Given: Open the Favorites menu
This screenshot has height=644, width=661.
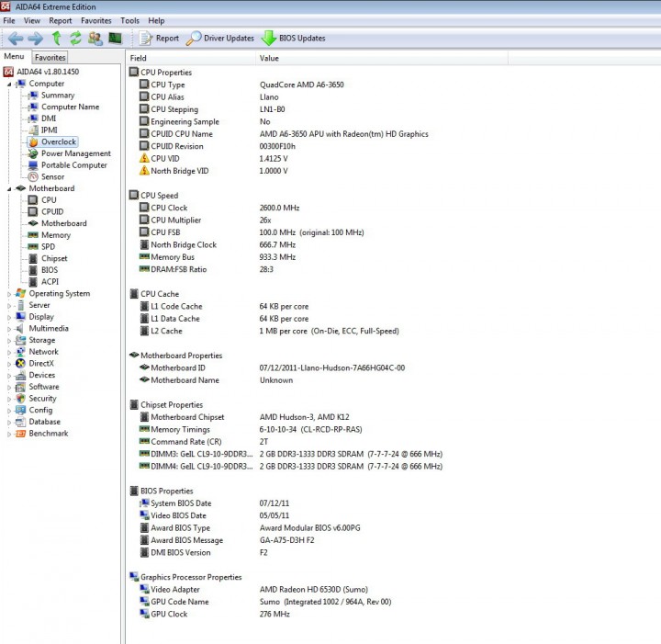Looking at the screenshot, I should [96, 20].
